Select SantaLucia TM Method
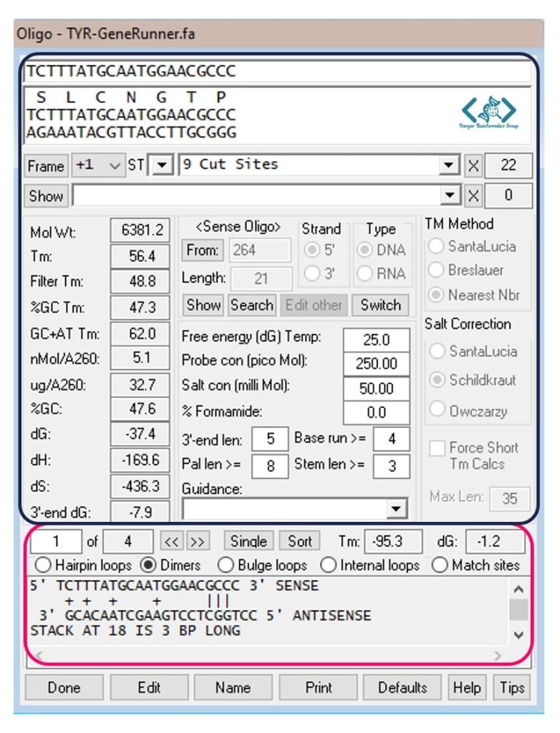Screen dimensions: 560x733 pyautogui.click(x=436, y=246)
